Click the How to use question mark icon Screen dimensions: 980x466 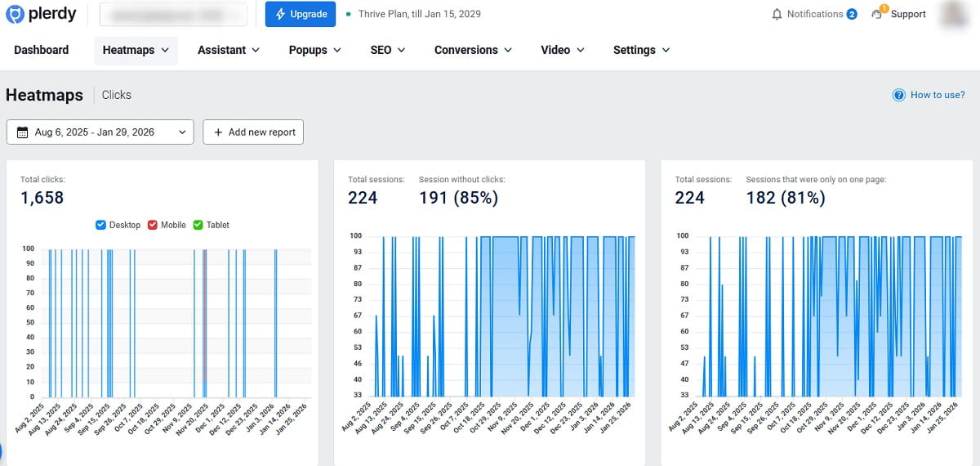point(899,95)
